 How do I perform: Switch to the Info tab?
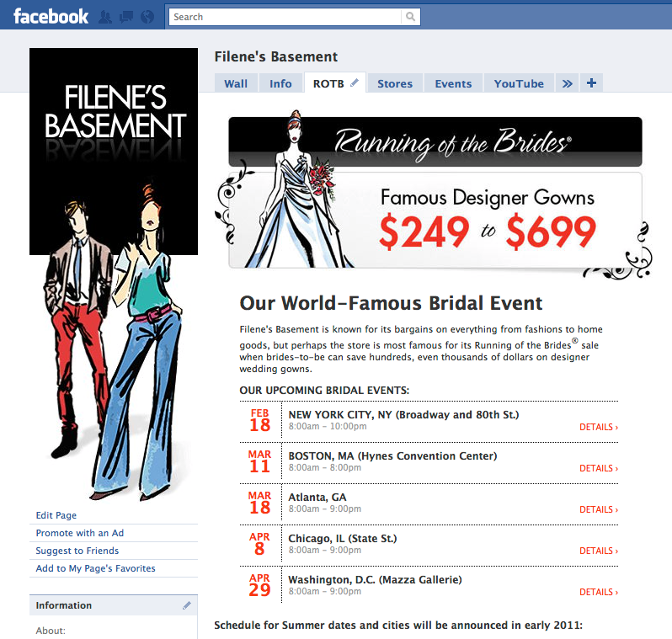[280, 83]
